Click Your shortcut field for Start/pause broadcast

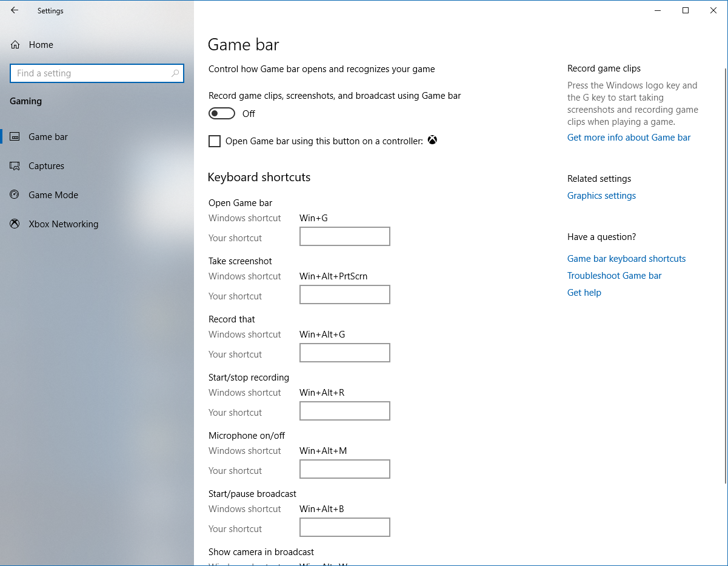(345, 527)
